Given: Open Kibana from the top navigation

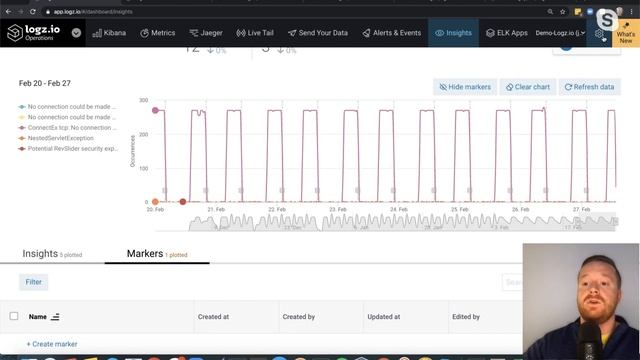Looking at the screenshot, I should [109, 33].
